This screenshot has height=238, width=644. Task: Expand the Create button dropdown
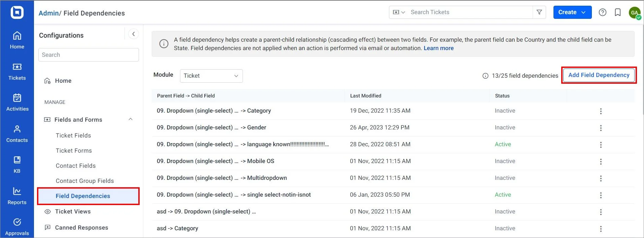click(x=584, y=12)
